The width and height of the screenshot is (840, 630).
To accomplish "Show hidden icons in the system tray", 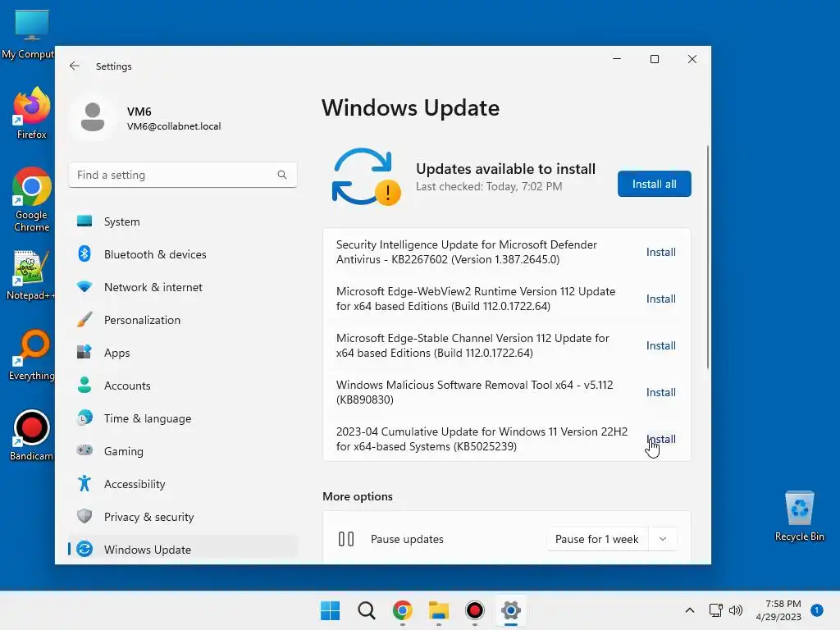I will point(689,610).
